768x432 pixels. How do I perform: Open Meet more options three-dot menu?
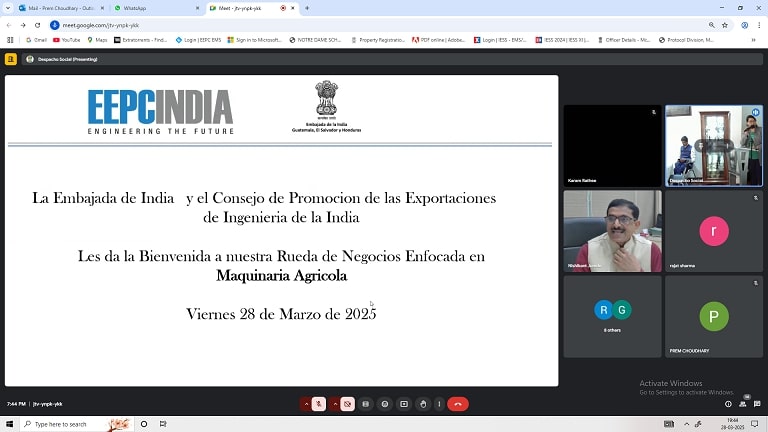(439, 404)
